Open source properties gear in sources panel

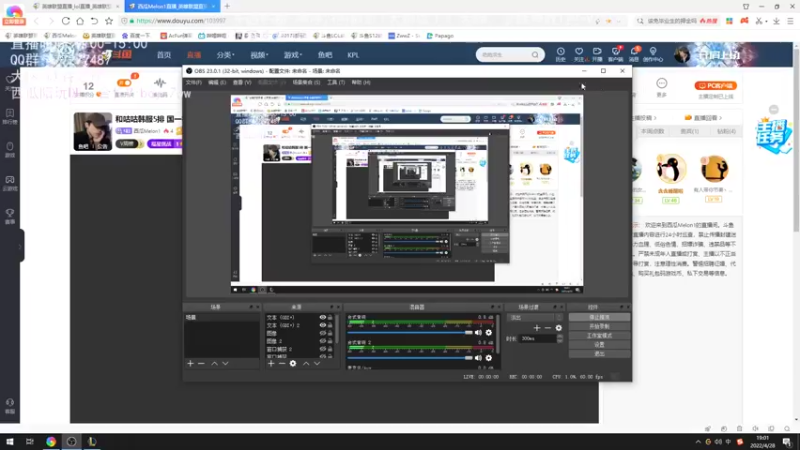293,363
